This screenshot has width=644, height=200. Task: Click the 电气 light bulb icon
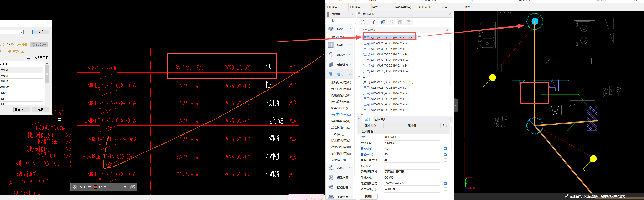331,74
